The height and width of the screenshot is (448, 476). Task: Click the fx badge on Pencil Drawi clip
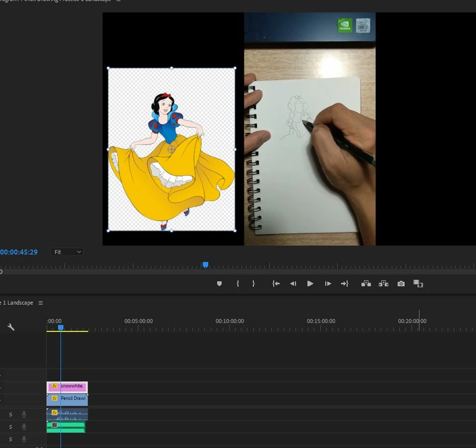tap(55, 398)
